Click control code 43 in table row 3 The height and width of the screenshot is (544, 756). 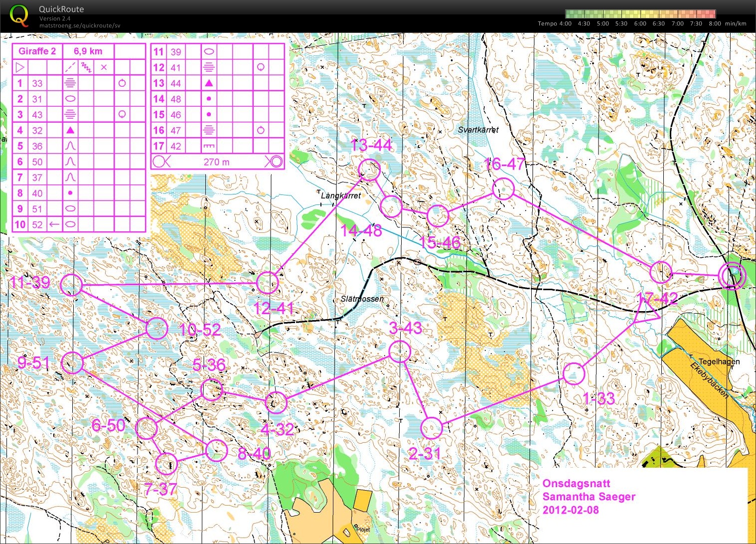(x=37, y=115)
